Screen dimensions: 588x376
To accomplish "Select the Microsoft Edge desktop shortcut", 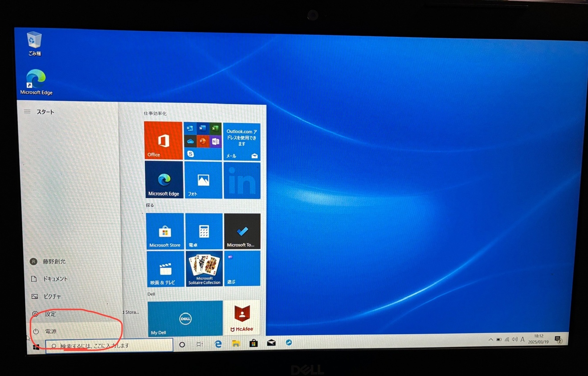I will pyautogui.click(x=36, y=82).
